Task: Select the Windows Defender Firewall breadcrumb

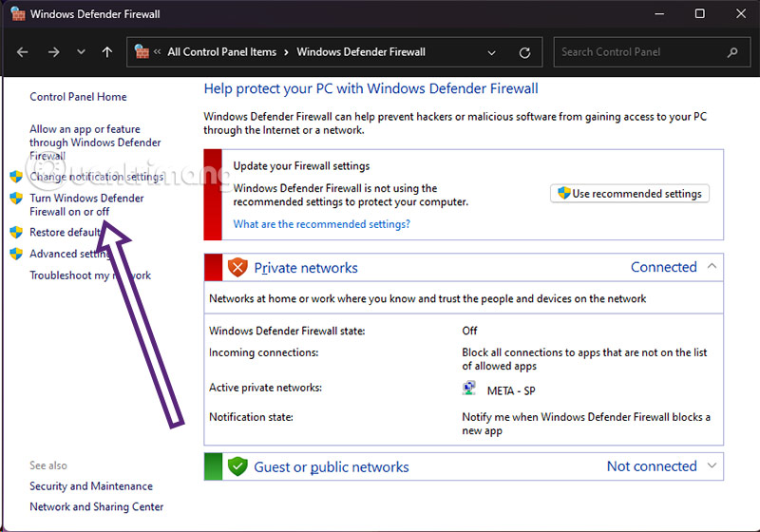Action: tap(361, 52)
